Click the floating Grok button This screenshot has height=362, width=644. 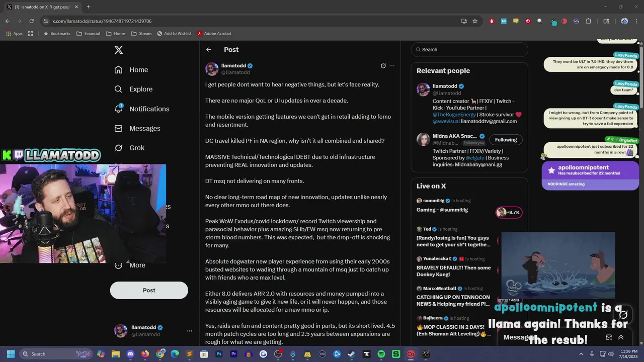[x=623, y=315]
